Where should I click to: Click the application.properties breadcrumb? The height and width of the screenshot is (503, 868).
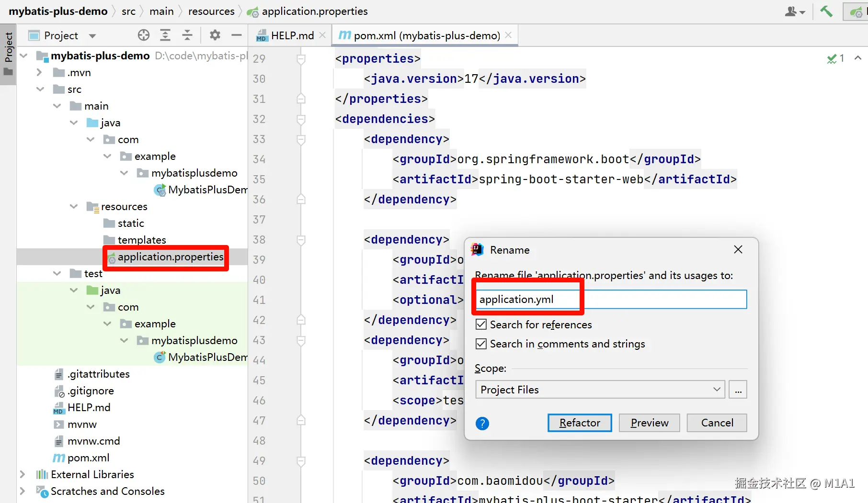(308, 11)
